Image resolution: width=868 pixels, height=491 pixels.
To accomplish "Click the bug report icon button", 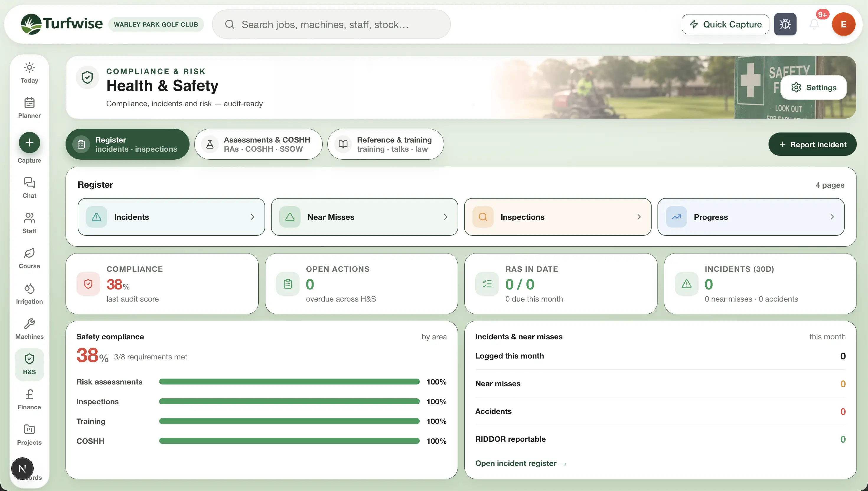I will tap(785, 24).
